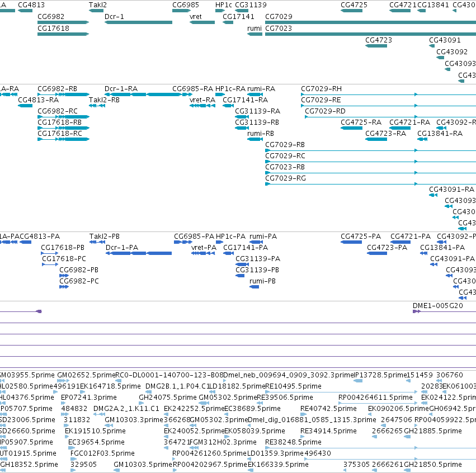Click transcript 'CG7029-RE'

pyautogui.click(x=321, y=100)
